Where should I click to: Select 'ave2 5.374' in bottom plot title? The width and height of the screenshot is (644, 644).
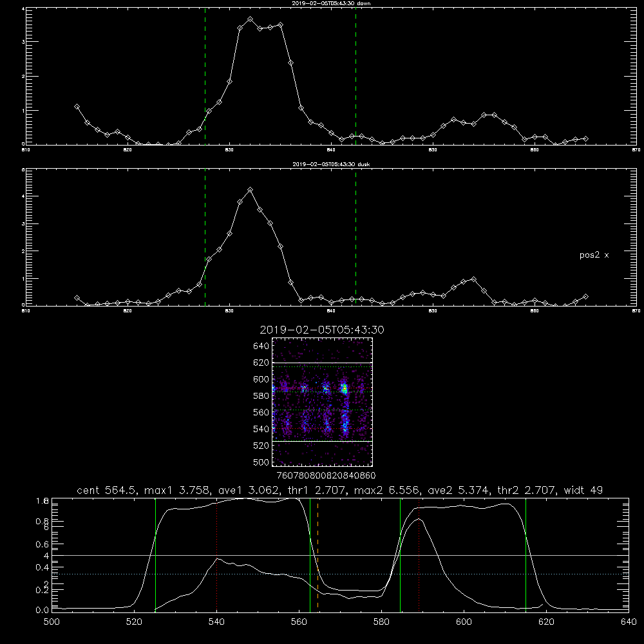[x=459, y=490]
